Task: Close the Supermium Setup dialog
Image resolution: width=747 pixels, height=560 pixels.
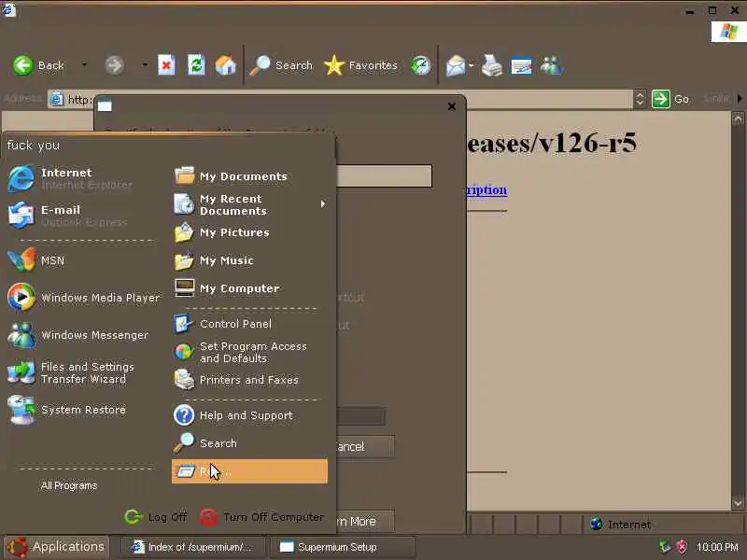Action: tap(452, 106)
